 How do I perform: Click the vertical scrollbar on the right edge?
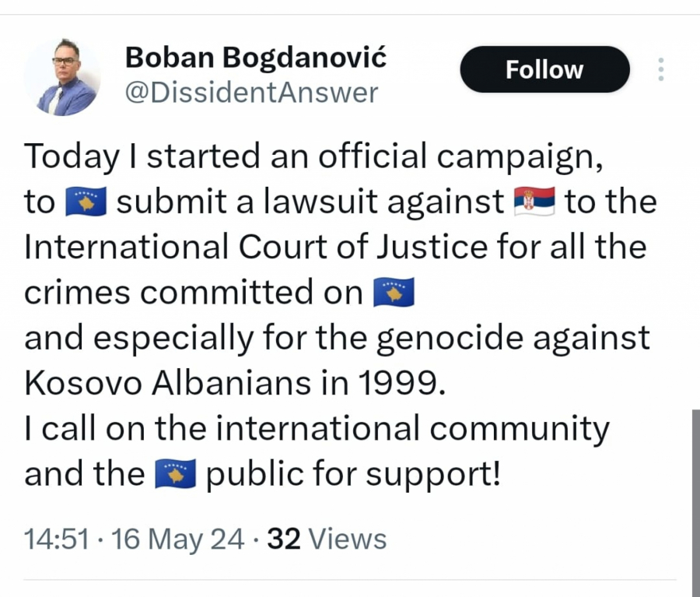click(x=695, y=498)
